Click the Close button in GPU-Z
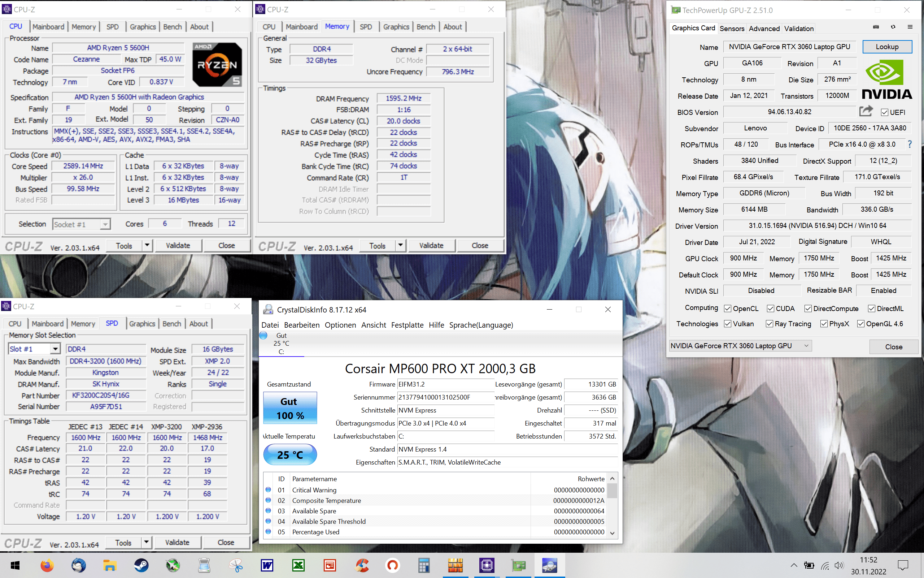The width and height of the screenshot is (924, 578). pos(893,347)
